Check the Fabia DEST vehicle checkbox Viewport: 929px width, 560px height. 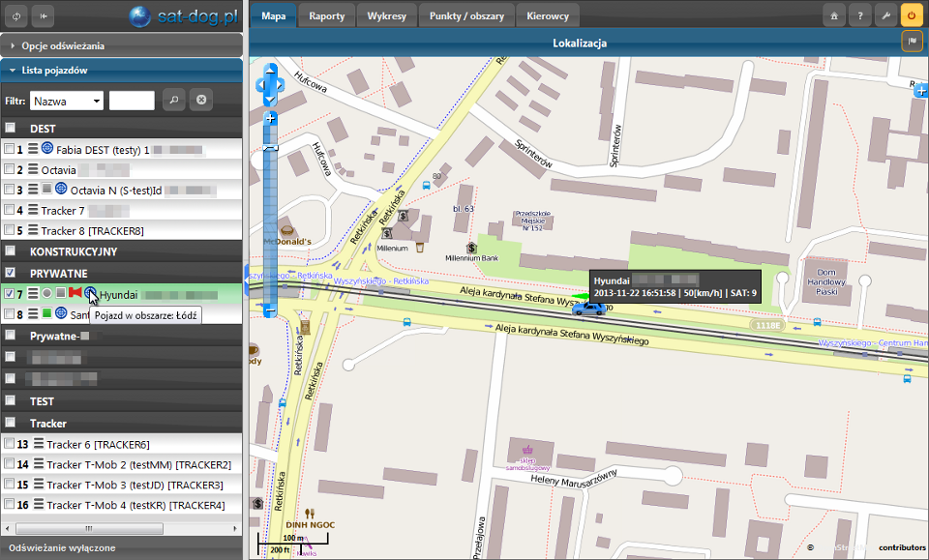[9, 149]
